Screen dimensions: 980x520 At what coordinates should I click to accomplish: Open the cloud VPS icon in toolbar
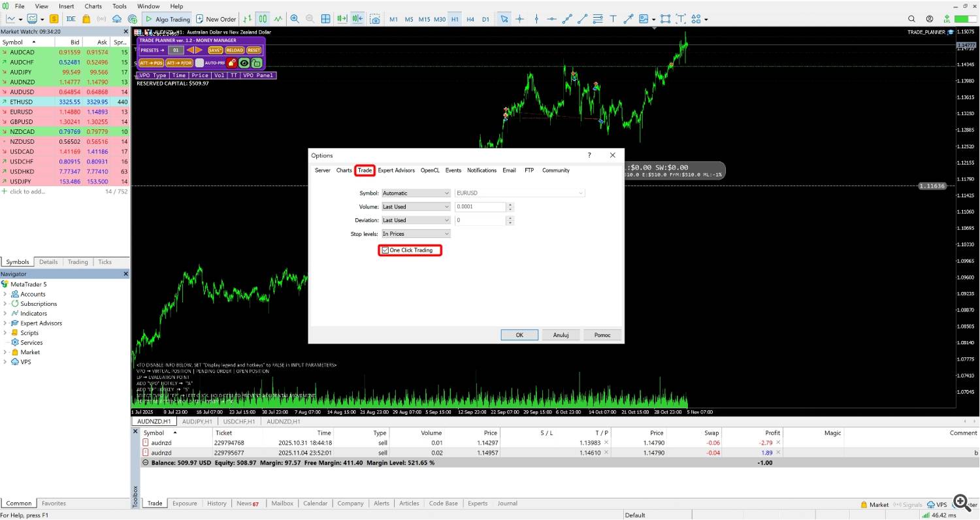118,19
